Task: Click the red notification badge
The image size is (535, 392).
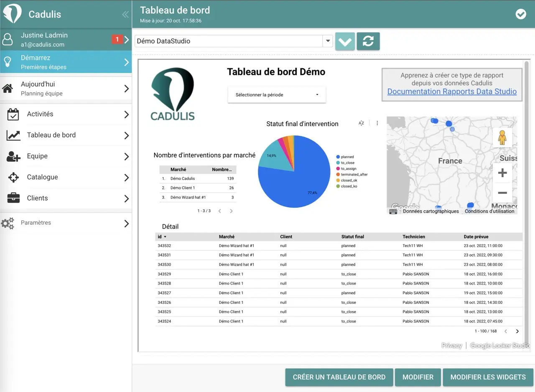Action: coord(117,39)
